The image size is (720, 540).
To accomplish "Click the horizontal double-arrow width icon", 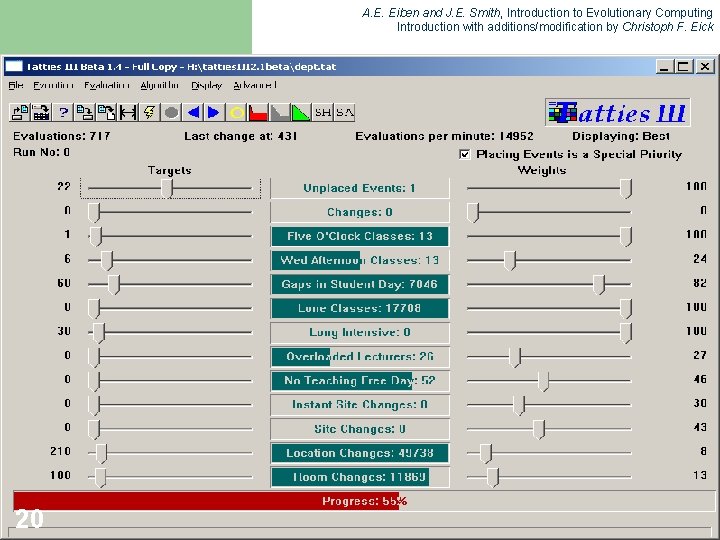I will [x=128, y=112].
